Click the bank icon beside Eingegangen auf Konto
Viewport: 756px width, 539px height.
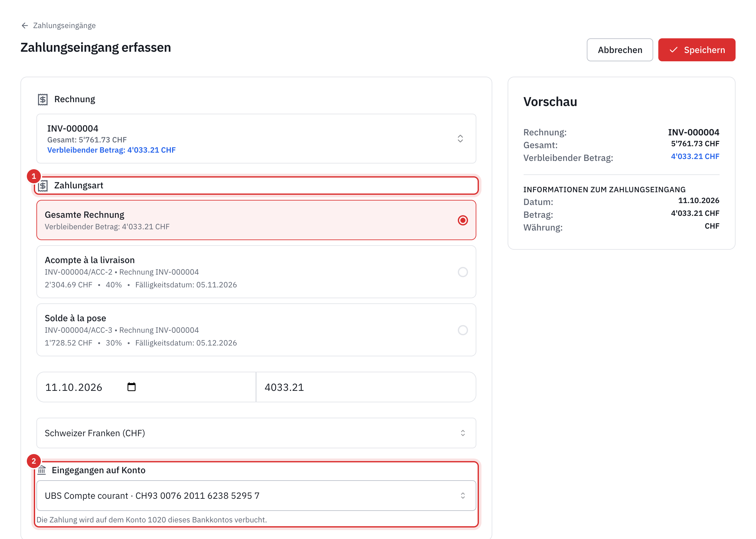[x=42, y=470]
